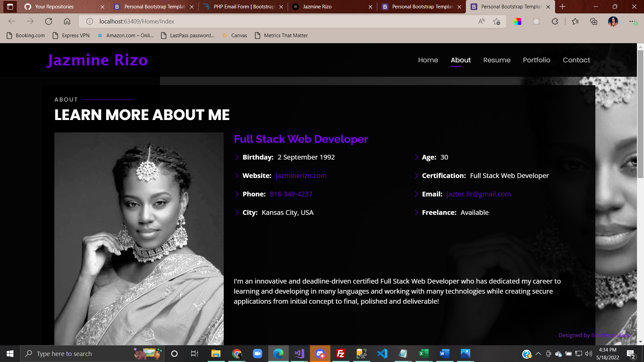Image resolution: width=644 pixels, height=362 pixels.
Task: Open the Resume navigation link
Action: [497, 60]
